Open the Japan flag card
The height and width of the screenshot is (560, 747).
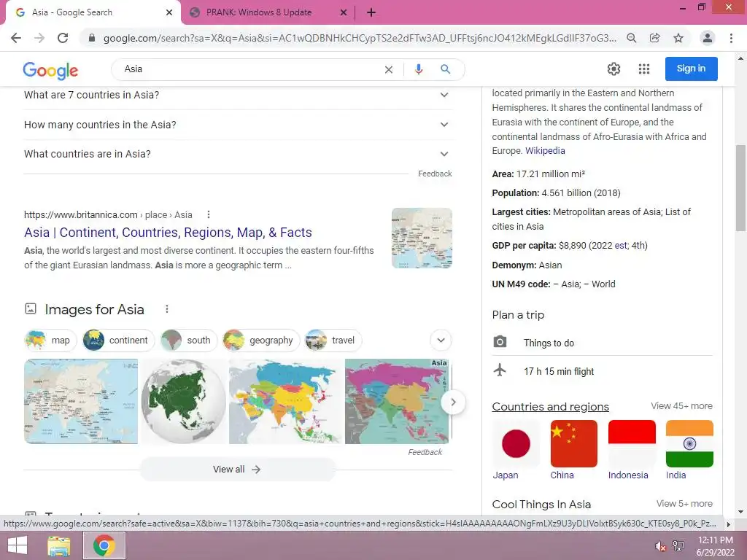(516, 450)
